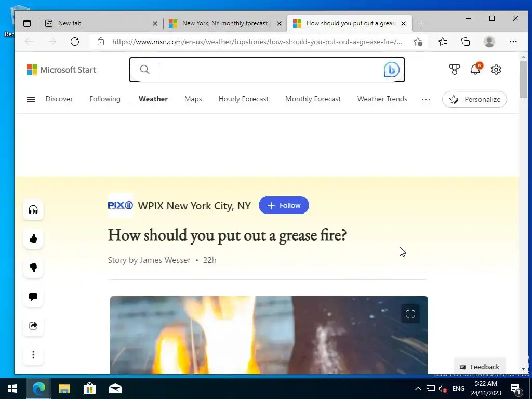Click the Microsoft Start search field
532x399 pixels.
pos(267,70)
